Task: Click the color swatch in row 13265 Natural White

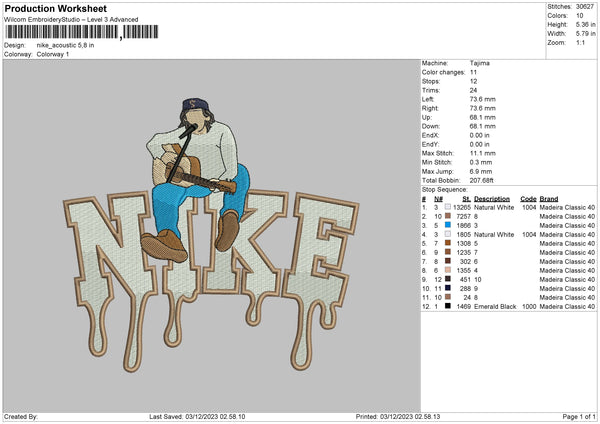Action: (448, 207)
